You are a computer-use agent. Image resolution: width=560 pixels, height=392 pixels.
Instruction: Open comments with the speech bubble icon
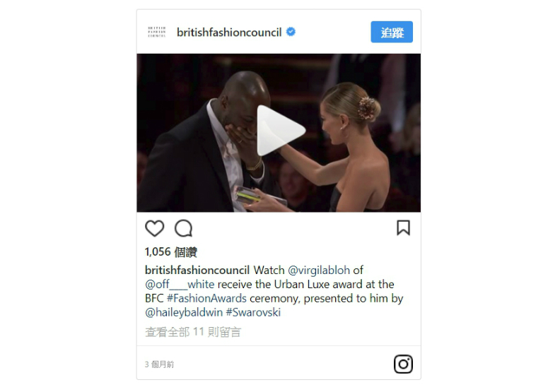(184, 228)
